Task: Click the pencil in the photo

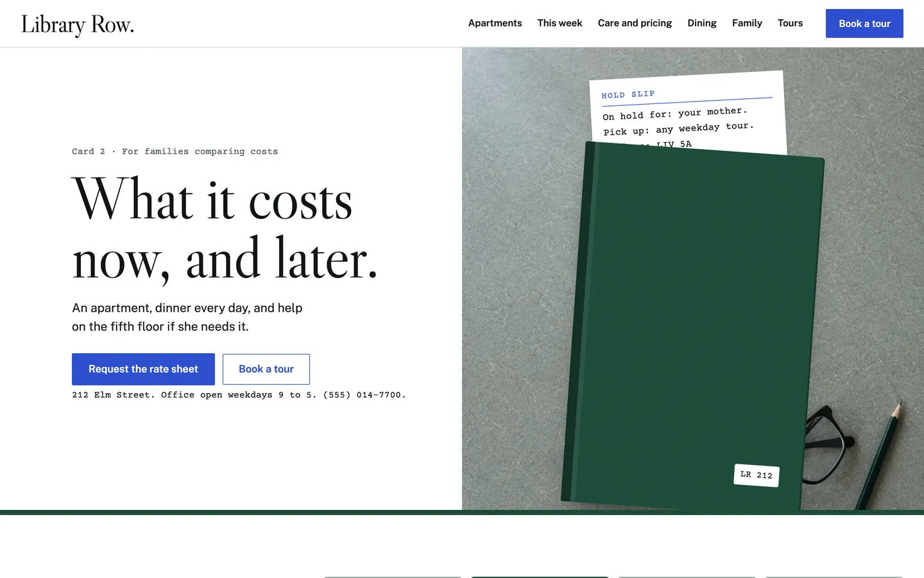Action: click(x=880, y=454)
